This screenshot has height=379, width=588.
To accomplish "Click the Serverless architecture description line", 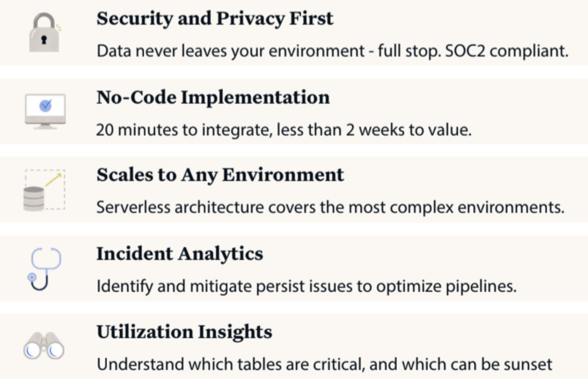I will tap(330, 207).
